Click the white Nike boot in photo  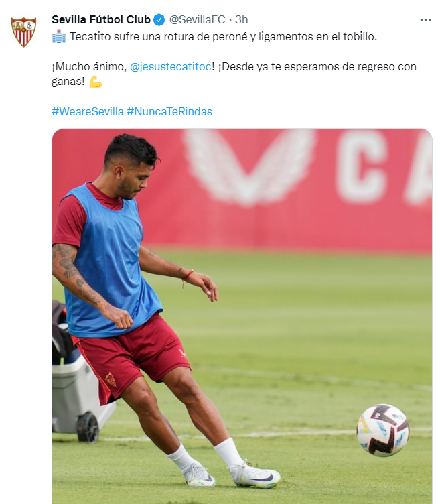[x=254, y=475]
